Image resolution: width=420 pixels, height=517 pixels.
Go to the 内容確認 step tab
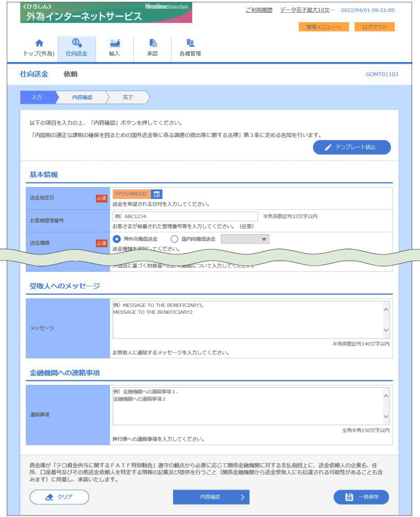point(82,97)
